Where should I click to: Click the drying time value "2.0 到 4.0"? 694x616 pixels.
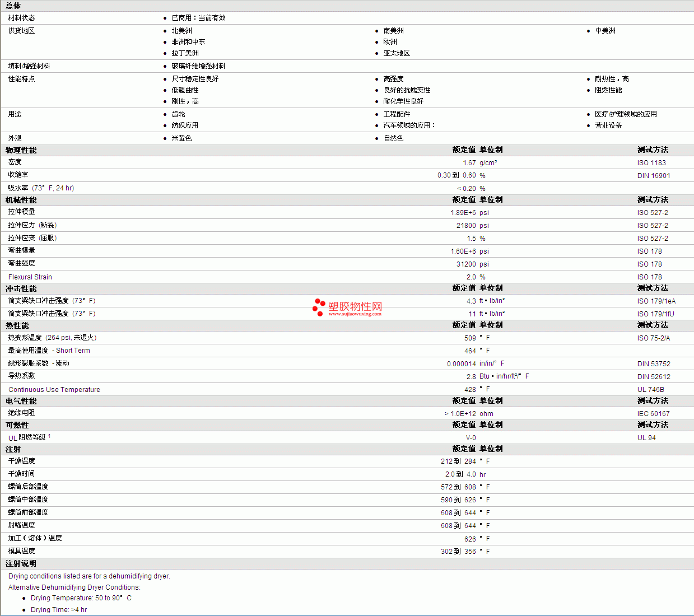pos(460,474)
